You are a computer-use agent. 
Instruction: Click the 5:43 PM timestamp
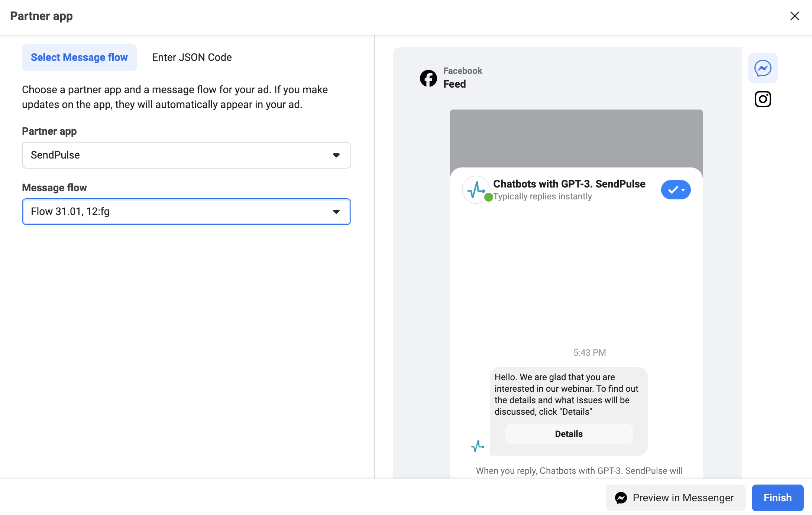point(589,352)
